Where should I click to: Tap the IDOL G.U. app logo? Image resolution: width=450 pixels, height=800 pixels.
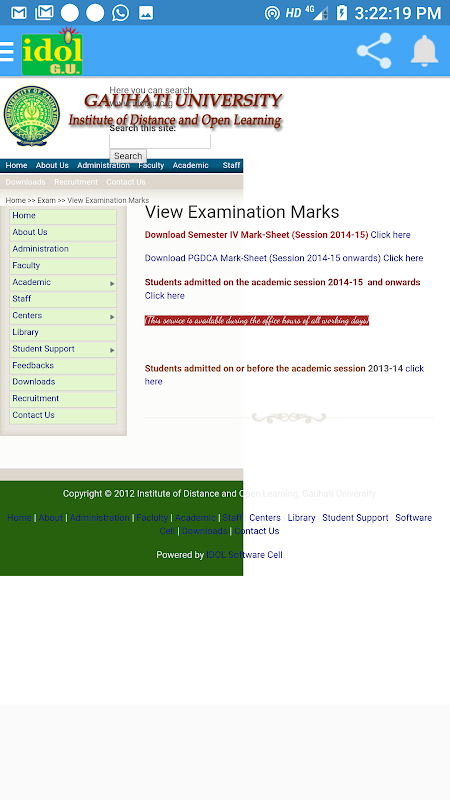52,52
